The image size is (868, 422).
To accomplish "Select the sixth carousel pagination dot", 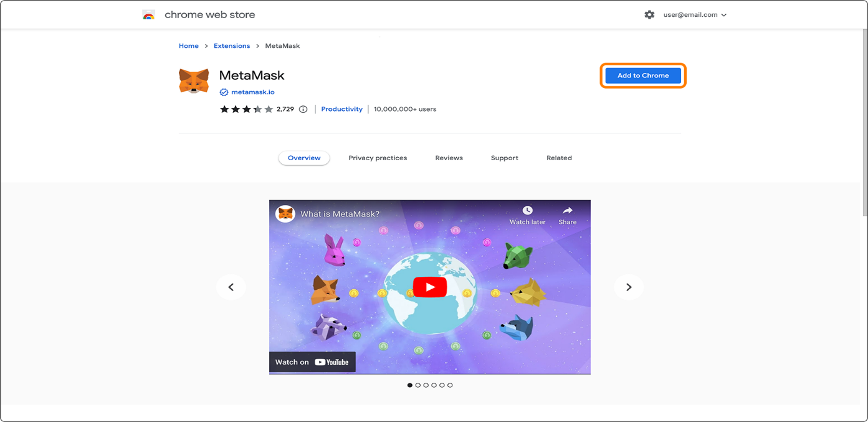I will [x=450, y=385].
